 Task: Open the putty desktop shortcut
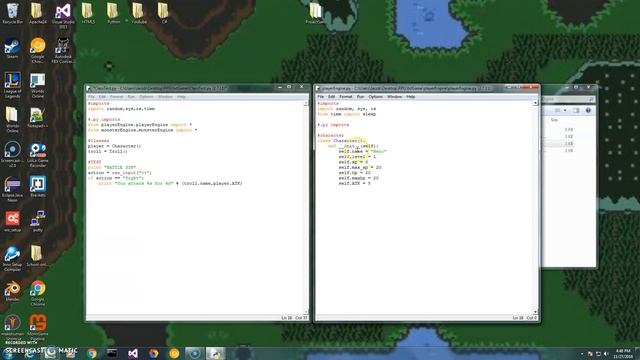(x=38, y=222)
